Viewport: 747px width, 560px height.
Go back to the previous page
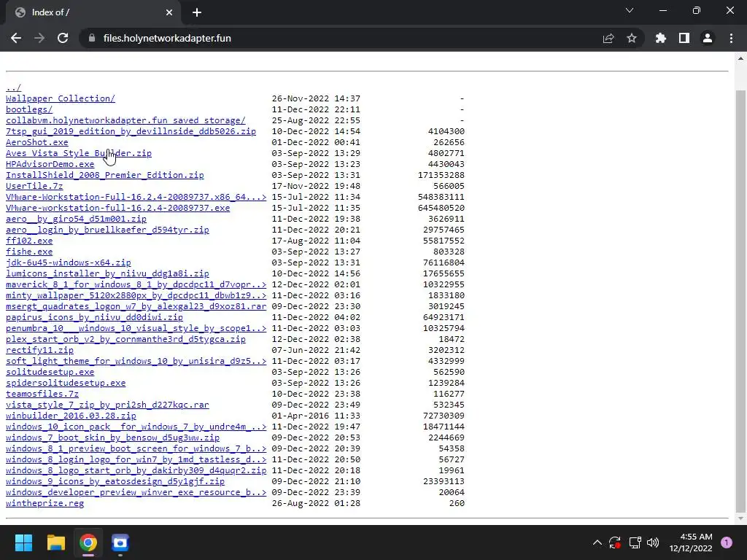(16, 38)
